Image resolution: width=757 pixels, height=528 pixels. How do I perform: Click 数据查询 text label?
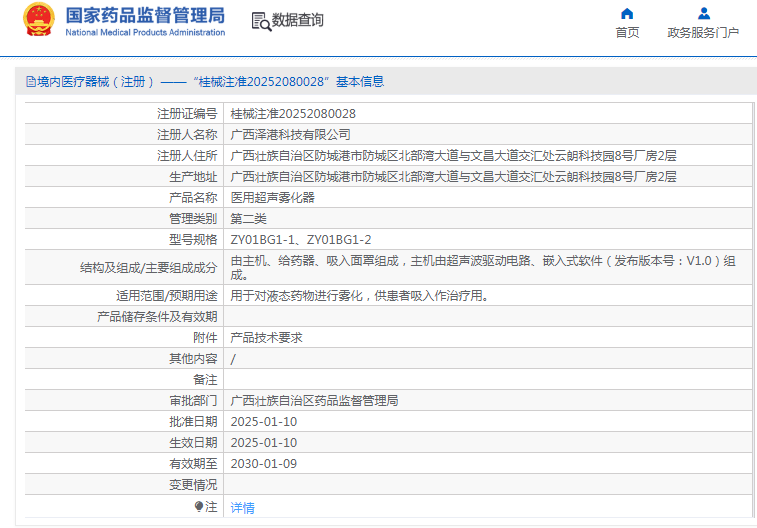click(x=297, y=20)
